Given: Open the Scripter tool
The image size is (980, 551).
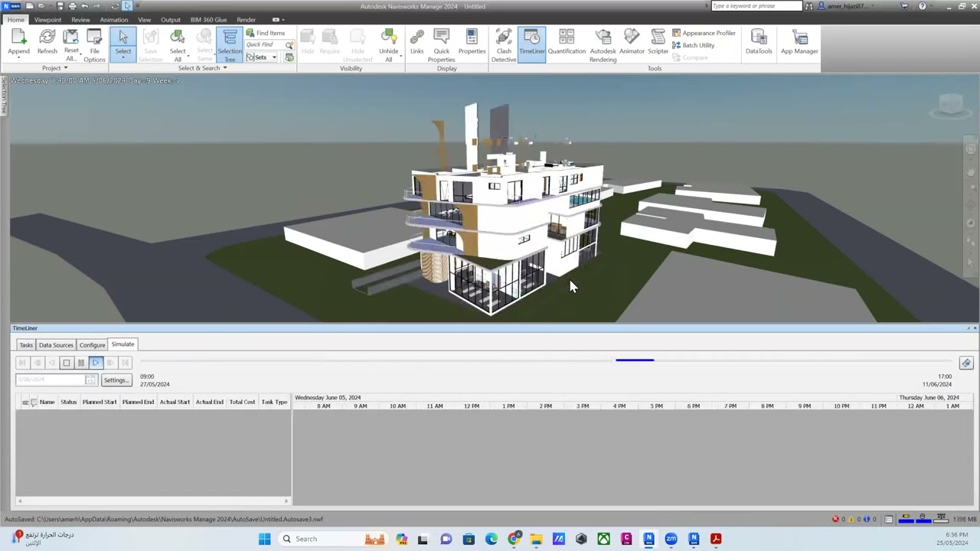Looking at the screenshot, I should click(x=658, y=42).
